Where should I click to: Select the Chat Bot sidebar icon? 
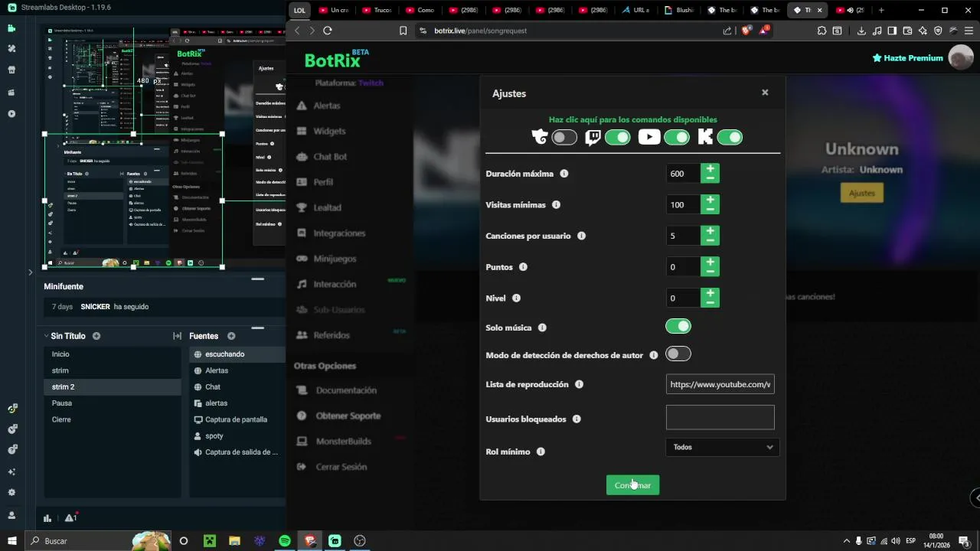pyautogui.click(x=302, y=156)
